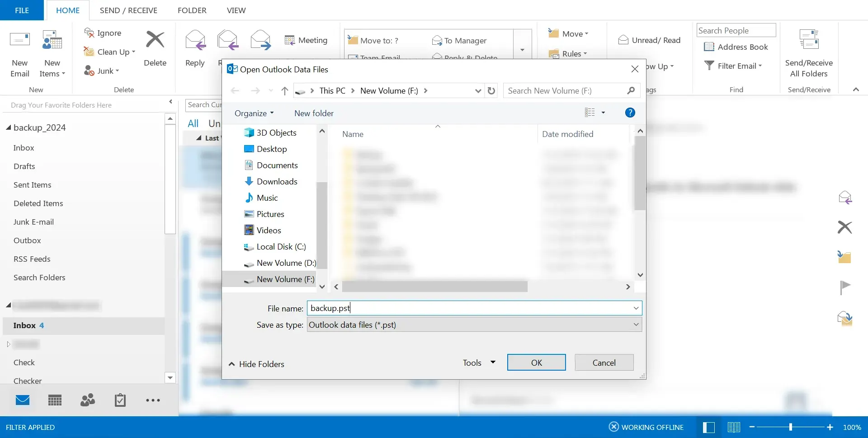Click the Ignore conversation icon

pos(89,33)
